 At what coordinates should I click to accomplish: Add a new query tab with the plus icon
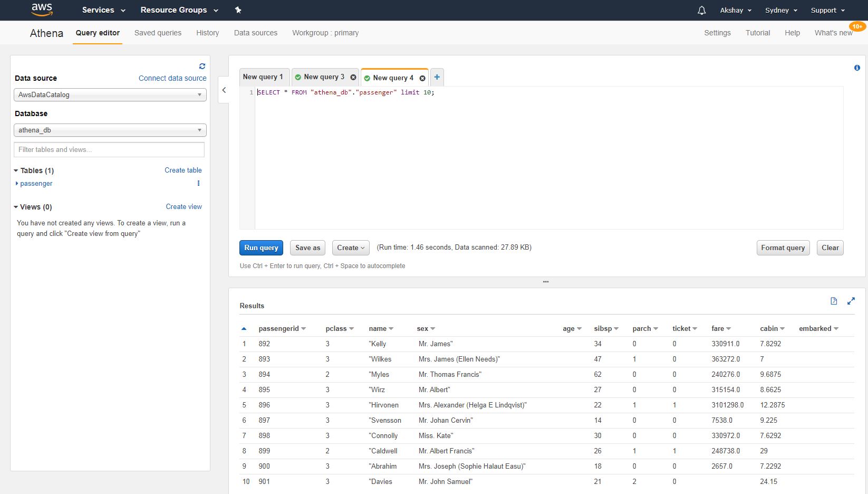tap(437, 77)
